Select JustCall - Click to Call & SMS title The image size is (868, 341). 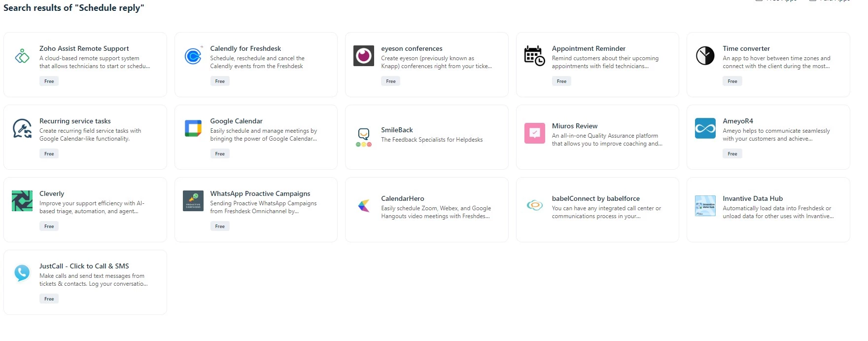click(84, 266)
